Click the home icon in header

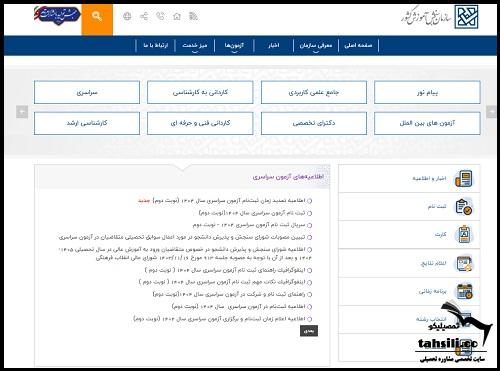tap(177, 16)
